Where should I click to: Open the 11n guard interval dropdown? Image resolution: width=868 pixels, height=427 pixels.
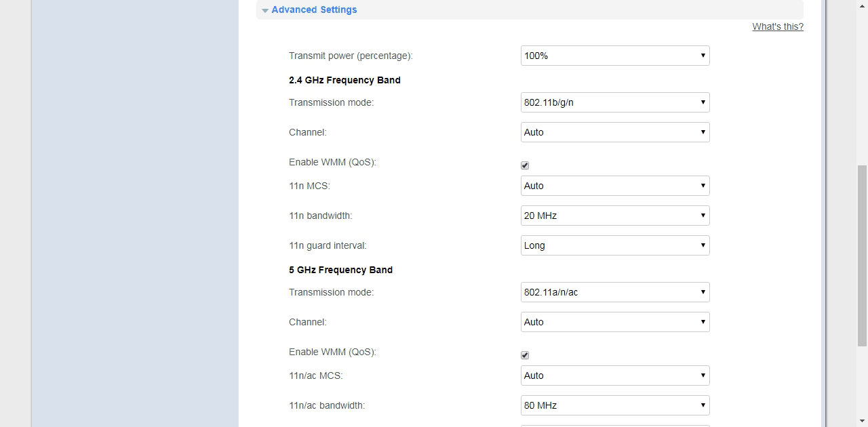click(614, 245)
